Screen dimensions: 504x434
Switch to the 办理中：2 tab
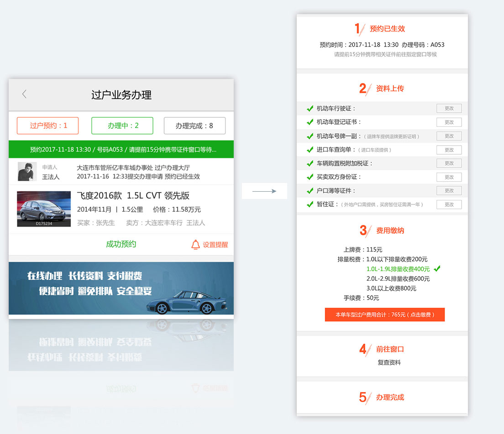(x=122, y=125)
